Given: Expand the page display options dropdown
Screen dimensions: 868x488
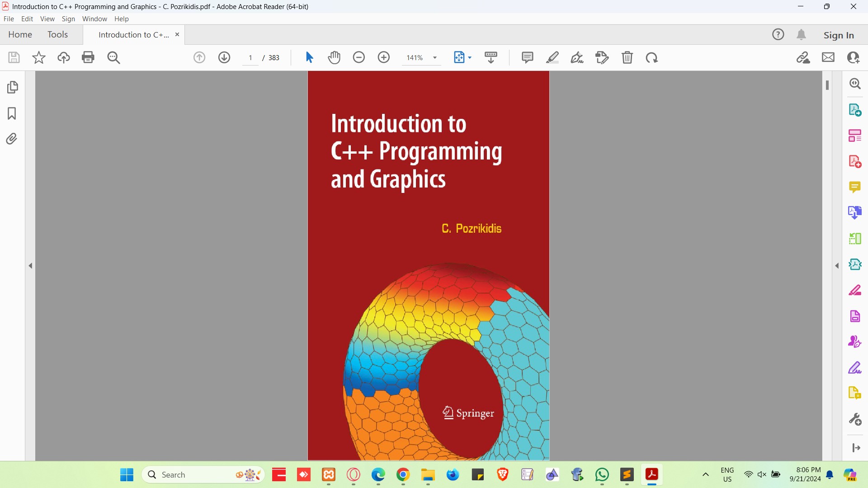Looking at the screenshot, I should 470,57.
